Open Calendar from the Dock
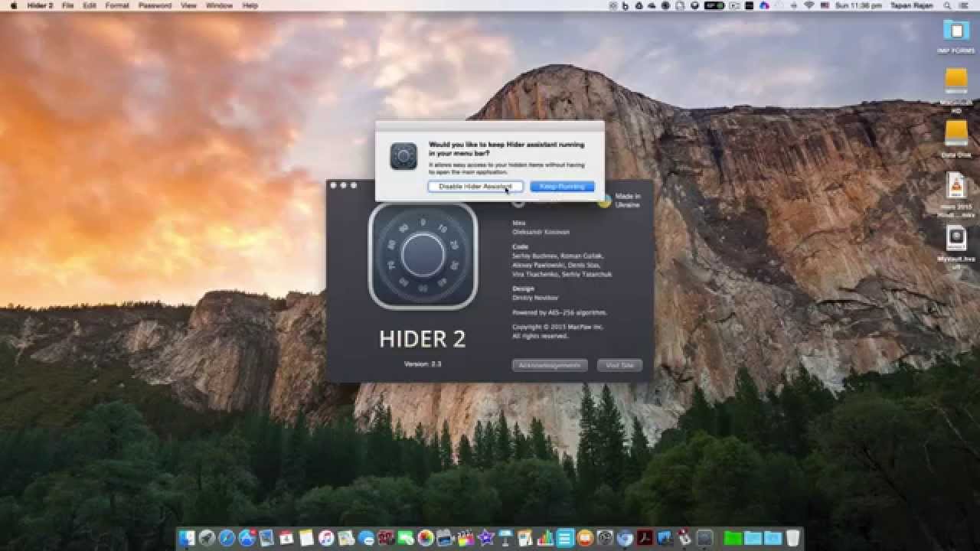Image resolution: width=980 pixels, height=551 pixels. pyautogui.click(x=286, y=538)
